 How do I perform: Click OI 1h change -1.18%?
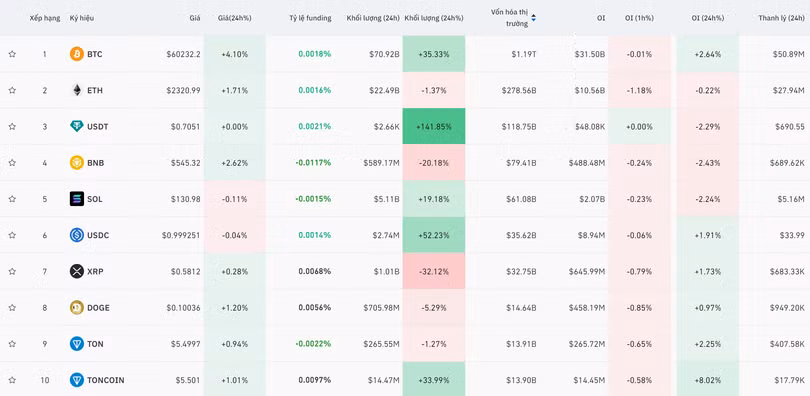point(639,90)
